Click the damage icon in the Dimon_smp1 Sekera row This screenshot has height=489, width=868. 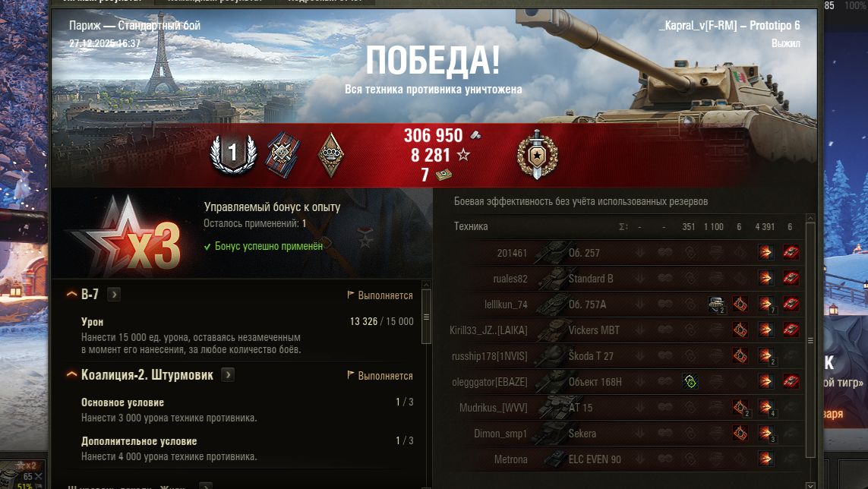tap(766, 433)
